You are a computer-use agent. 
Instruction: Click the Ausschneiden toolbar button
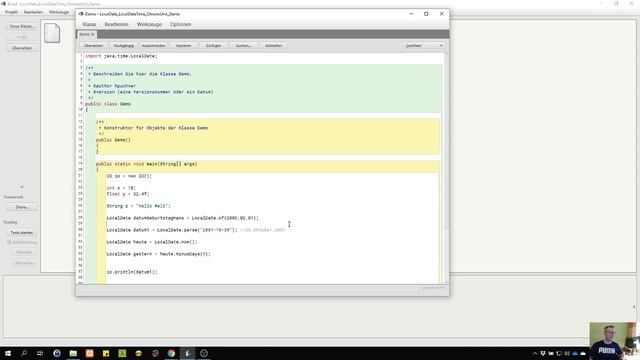153,46
